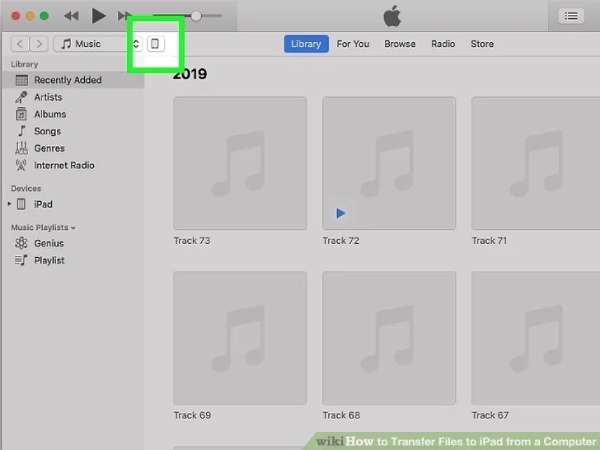
Task: Click the Albums icon in sidebar
Action: (21, 114)
